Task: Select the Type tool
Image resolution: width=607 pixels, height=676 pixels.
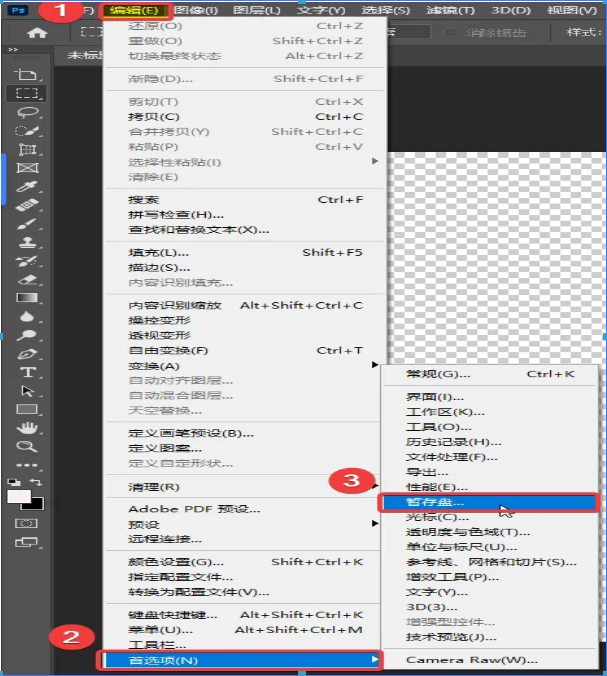Action: pos(27,372)
